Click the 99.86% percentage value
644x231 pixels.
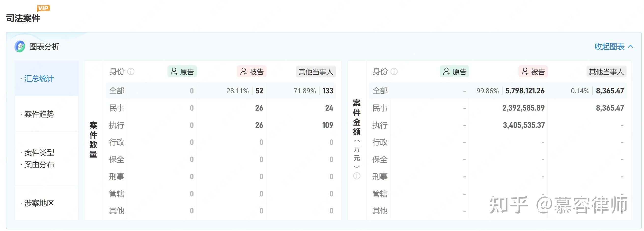[488, 91]
